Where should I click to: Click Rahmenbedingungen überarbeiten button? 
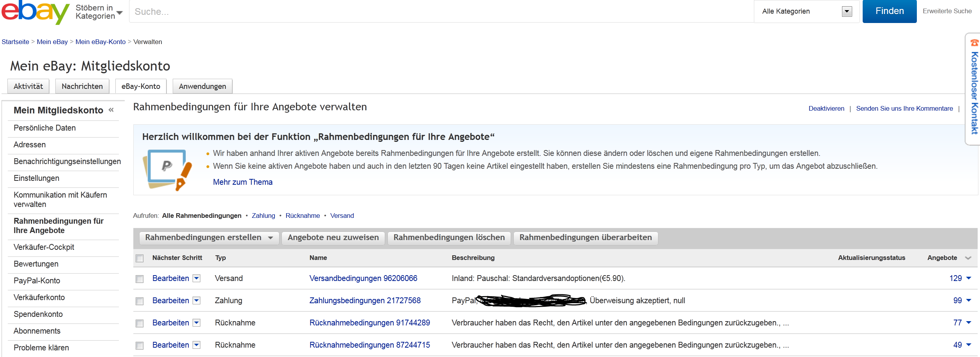point(586,237)
